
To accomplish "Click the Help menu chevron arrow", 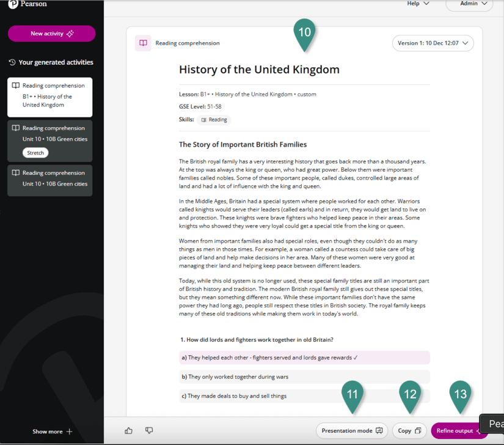I will [x=426, y=4].
